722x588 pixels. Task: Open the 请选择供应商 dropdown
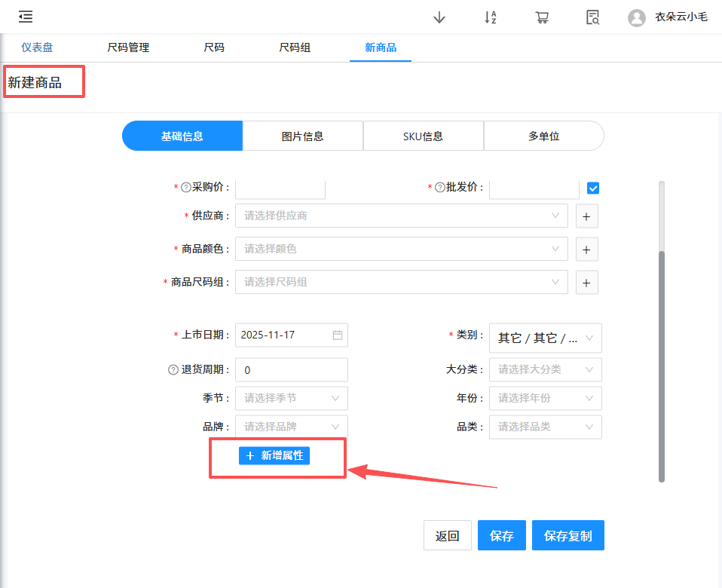pos(399,216)
